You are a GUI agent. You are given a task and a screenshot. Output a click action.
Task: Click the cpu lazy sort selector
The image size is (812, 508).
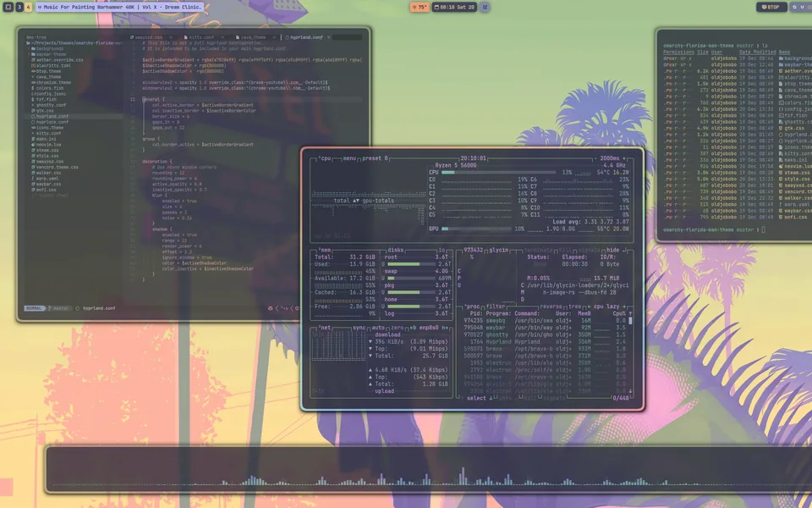point(606,306)
